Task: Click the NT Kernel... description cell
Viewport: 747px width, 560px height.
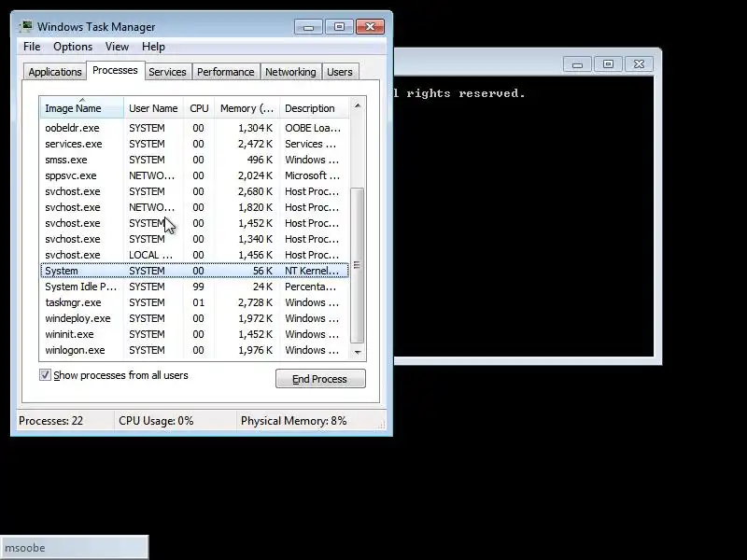Action: [x=312, y=271]
